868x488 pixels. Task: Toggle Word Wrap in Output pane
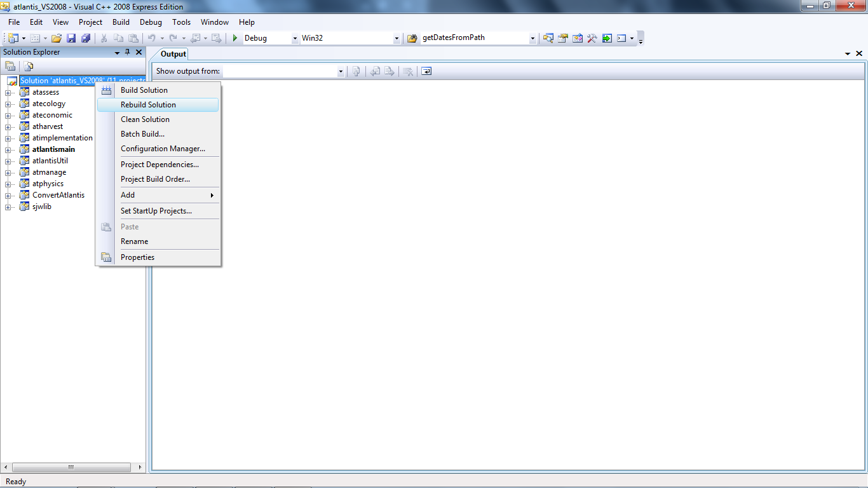pyautogui.click(x=426, y=71)
